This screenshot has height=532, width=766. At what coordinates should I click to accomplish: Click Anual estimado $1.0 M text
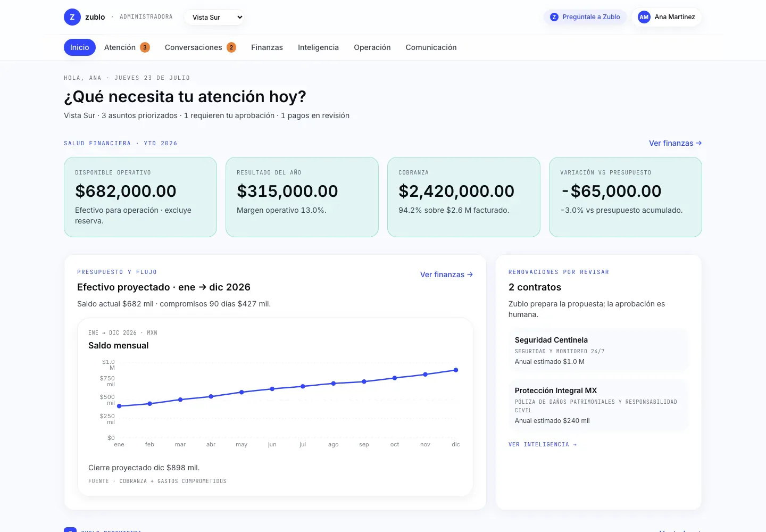549,361
